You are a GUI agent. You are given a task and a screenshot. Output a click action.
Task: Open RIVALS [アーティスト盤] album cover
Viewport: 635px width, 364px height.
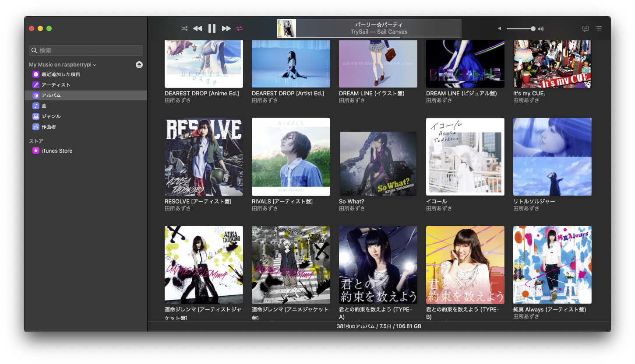pos(291,157)
